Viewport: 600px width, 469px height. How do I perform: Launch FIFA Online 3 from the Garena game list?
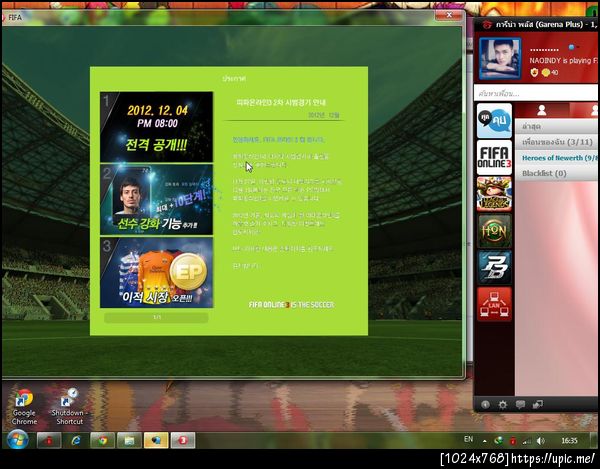point(494,157)
